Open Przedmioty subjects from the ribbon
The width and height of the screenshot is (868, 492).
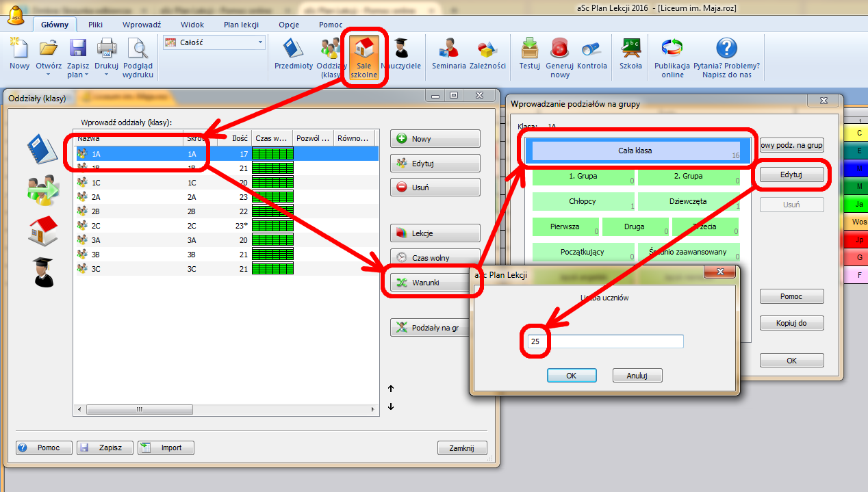[x=294, y=53]
